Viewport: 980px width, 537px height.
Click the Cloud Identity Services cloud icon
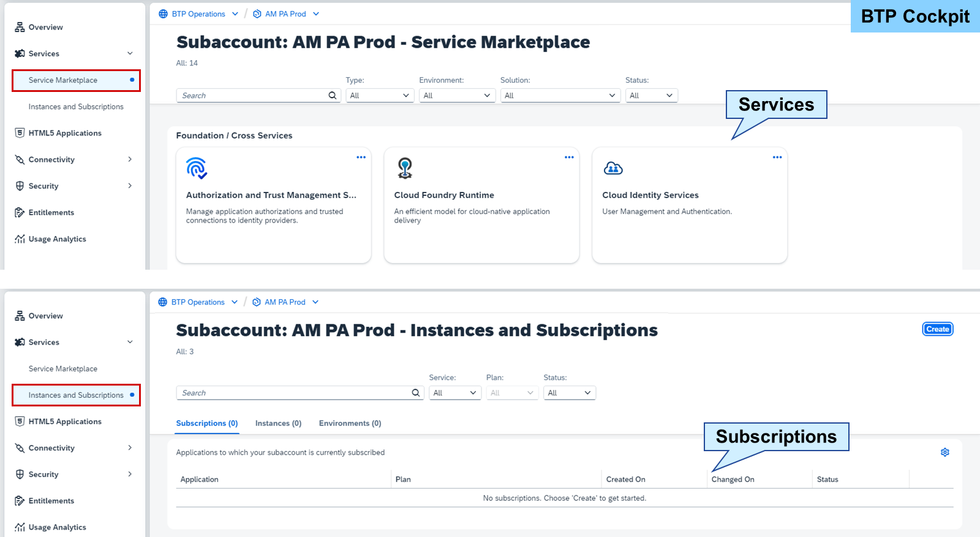[613, 168]
